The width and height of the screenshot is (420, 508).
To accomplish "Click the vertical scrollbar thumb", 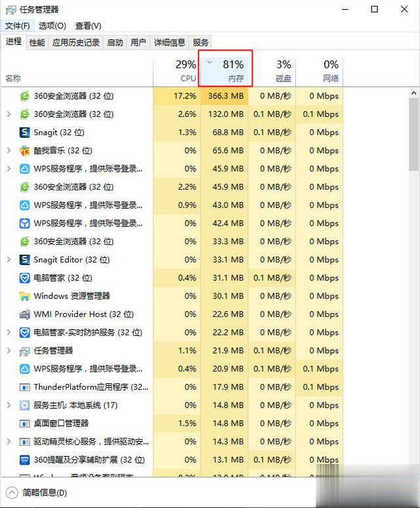I will pos(413,135).
